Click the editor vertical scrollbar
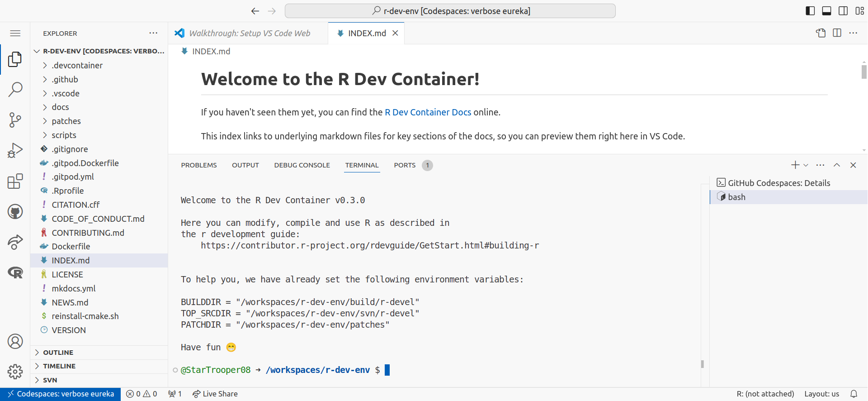Viewport: 868px width, 401px height. click(863, 72)
